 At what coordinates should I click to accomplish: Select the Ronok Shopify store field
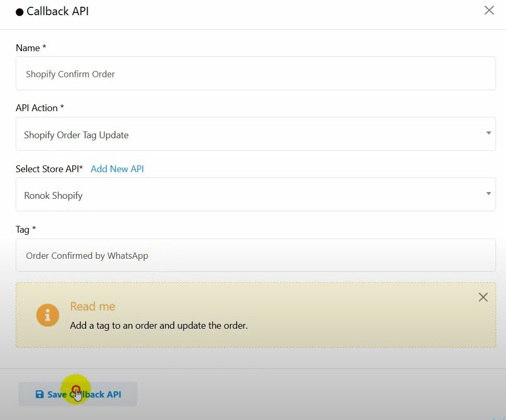coord(251,195)
